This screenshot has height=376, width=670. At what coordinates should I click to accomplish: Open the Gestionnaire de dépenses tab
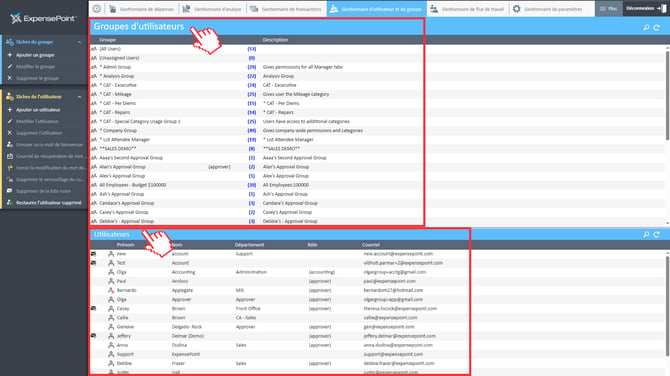141,9
